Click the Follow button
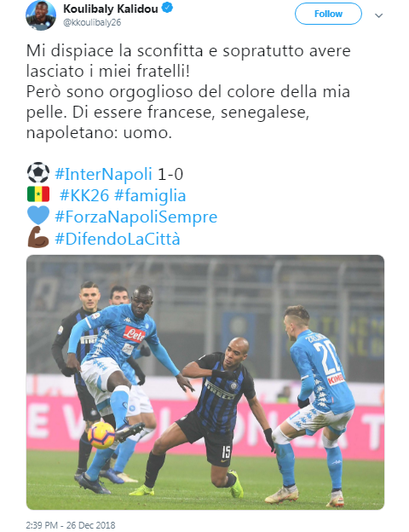409x532 pixels. [x=328, y=14]
